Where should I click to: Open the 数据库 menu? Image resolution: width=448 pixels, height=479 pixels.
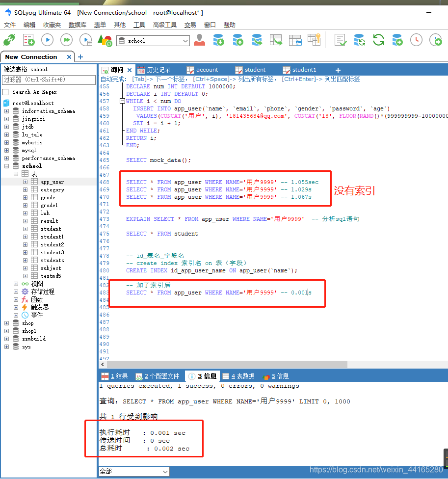coord(77,25)
